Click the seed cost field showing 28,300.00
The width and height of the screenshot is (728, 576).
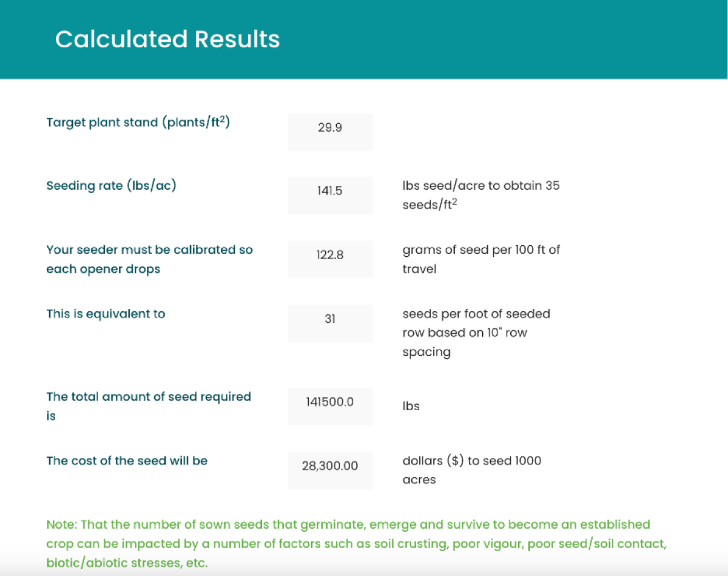click(330, 470)
